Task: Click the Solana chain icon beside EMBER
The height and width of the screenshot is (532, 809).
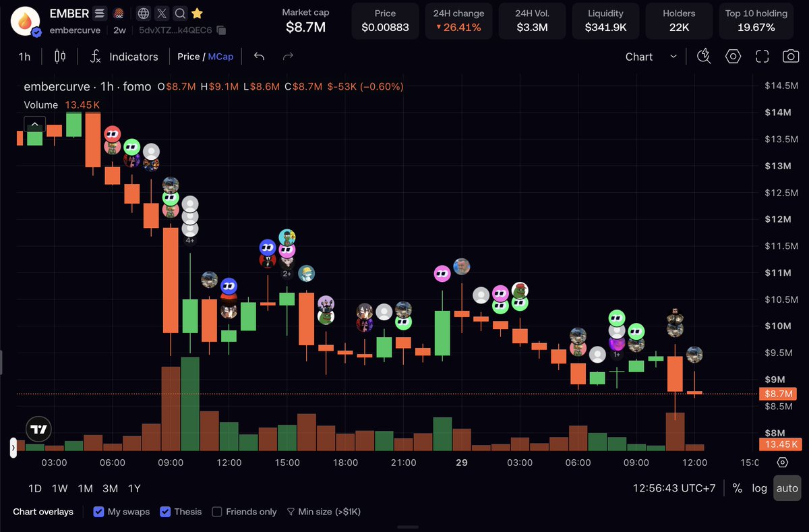Action: (x=100, y=13)
